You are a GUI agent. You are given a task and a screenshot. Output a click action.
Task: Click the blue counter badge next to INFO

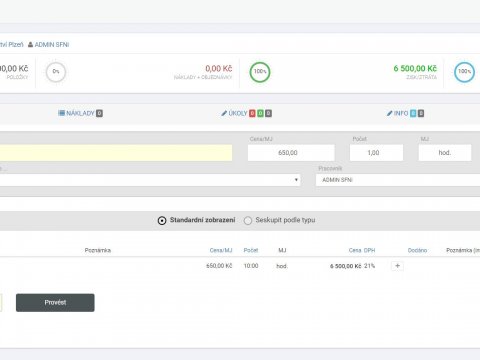[413, 113]
